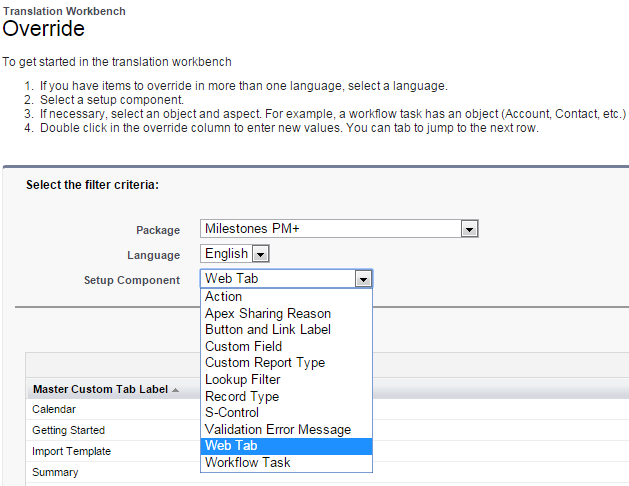Screen dimensions: 629x486
Task: Sort by Master Custom Tab Label column
Action: 176,390
